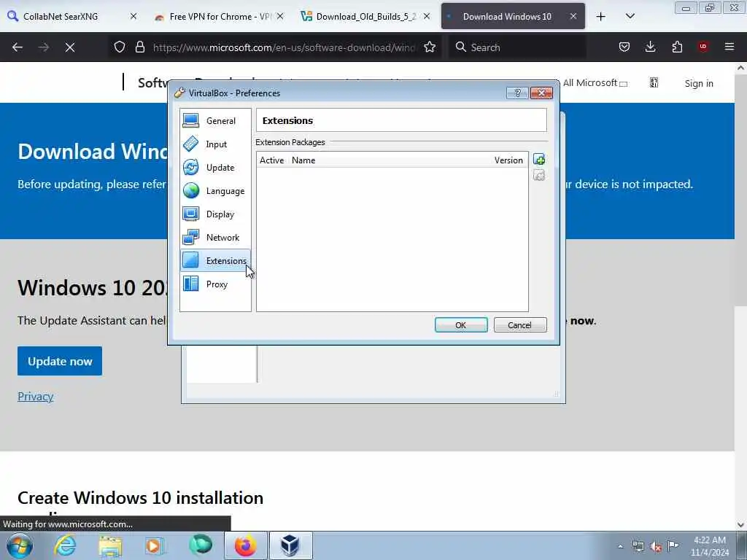Select the Extensions preferences section

click(x=215, y=260)
